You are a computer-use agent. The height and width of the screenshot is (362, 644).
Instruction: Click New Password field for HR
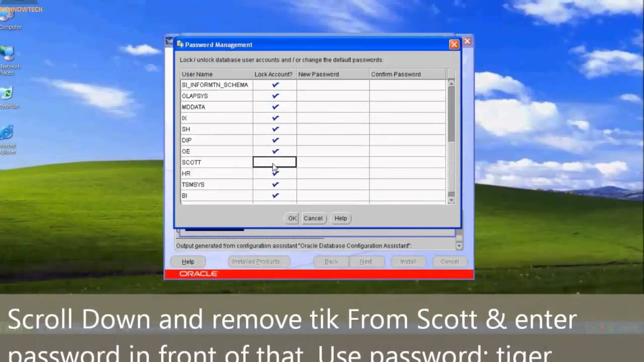coord(333,173)
